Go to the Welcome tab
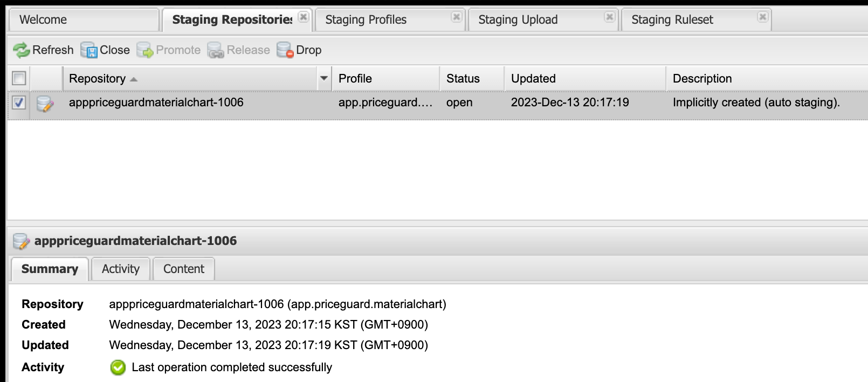 pos(43,19)
